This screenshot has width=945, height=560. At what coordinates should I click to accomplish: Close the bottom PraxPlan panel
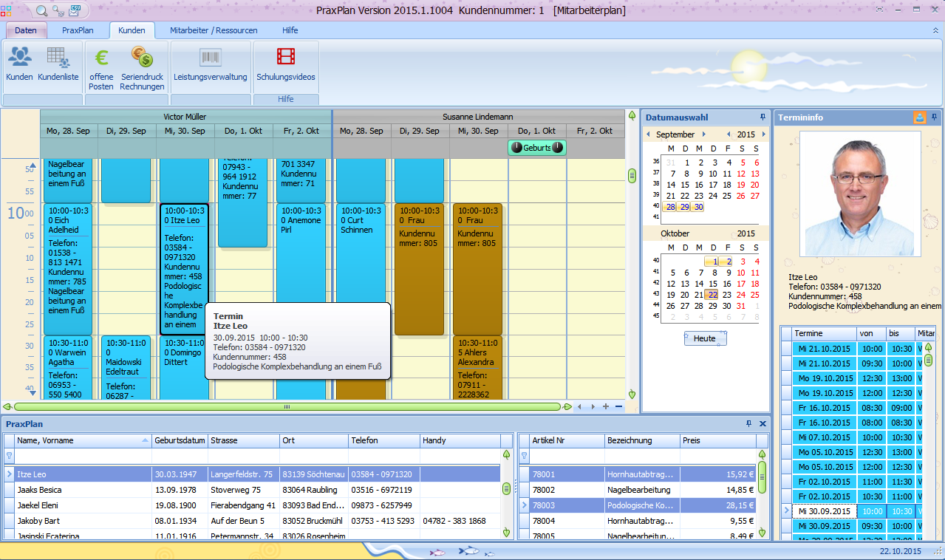[x=763, y=423]
